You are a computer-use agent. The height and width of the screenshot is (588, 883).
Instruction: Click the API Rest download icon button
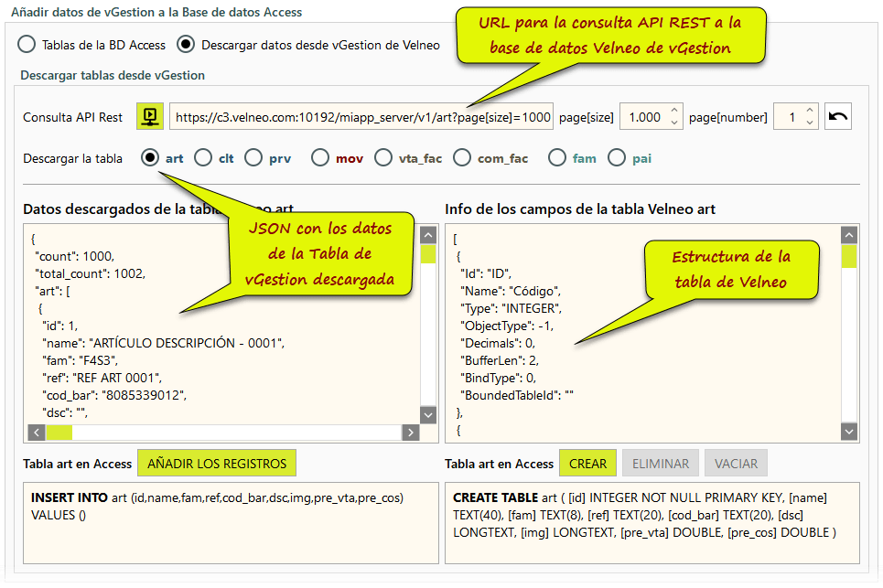150,117
